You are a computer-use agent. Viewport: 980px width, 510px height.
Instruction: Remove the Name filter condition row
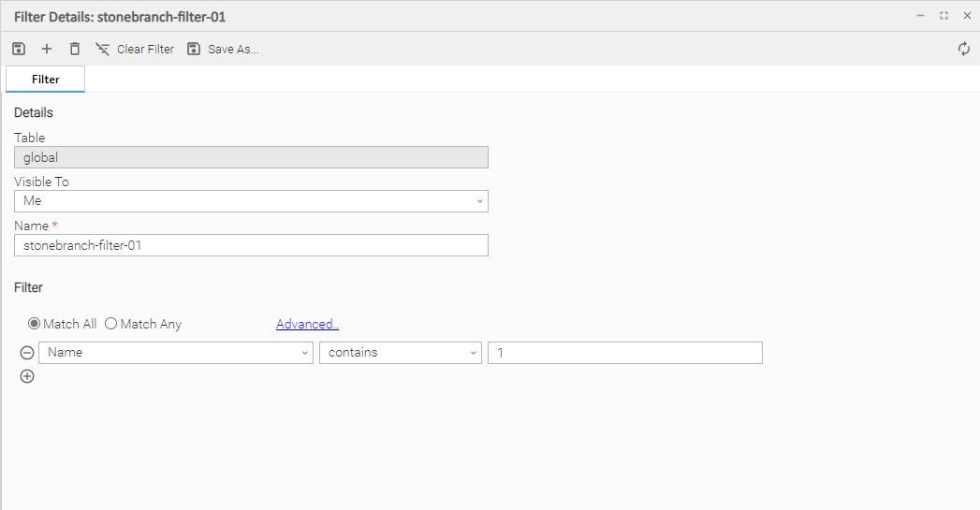click(x=27, y=353)
